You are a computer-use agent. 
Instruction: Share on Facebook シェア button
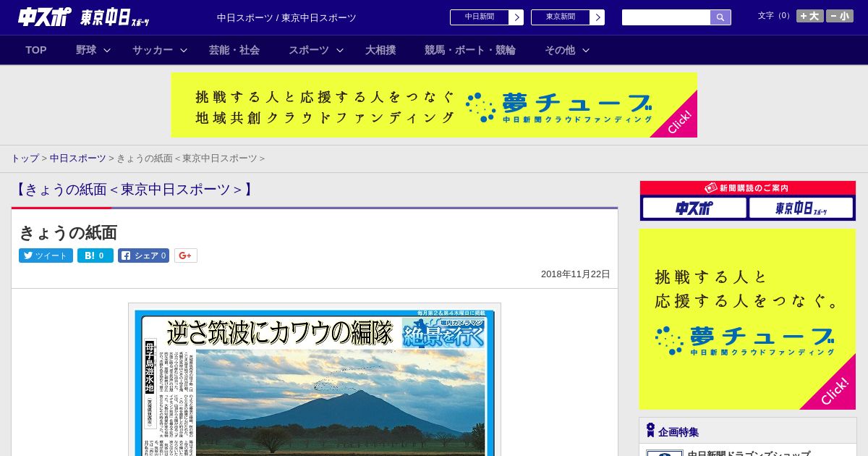tap(143, 256)
